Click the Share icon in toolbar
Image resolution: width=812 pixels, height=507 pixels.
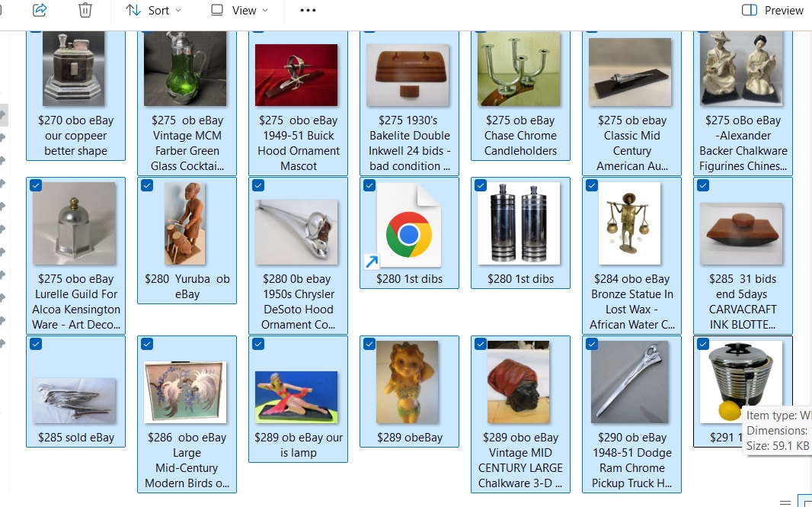click(40, 10)
